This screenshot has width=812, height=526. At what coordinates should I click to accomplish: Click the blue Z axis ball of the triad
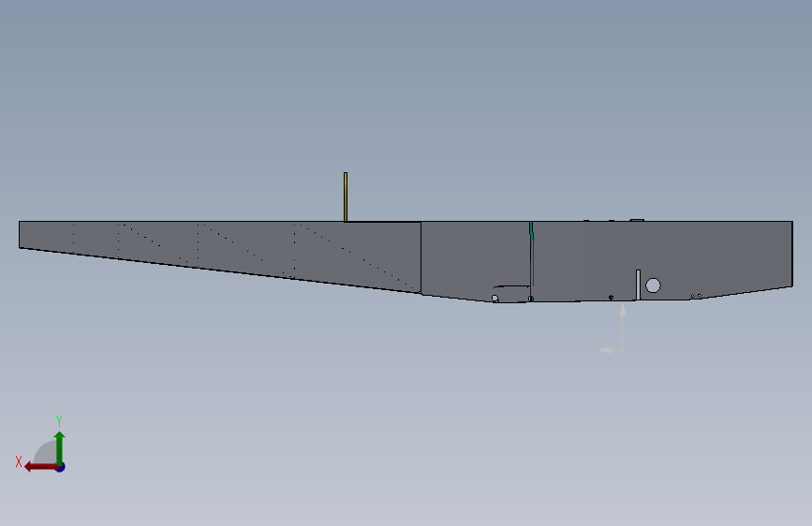(61, 467)
